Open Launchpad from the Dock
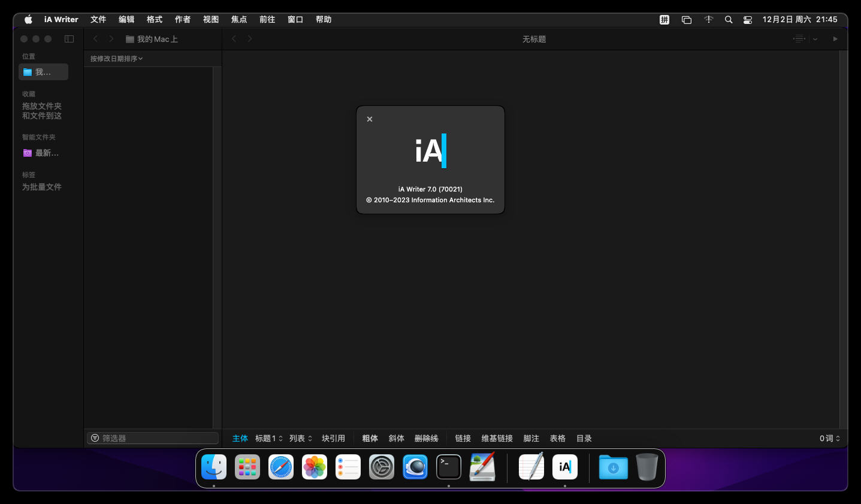861x504 pixels. [x=247, y=467]
